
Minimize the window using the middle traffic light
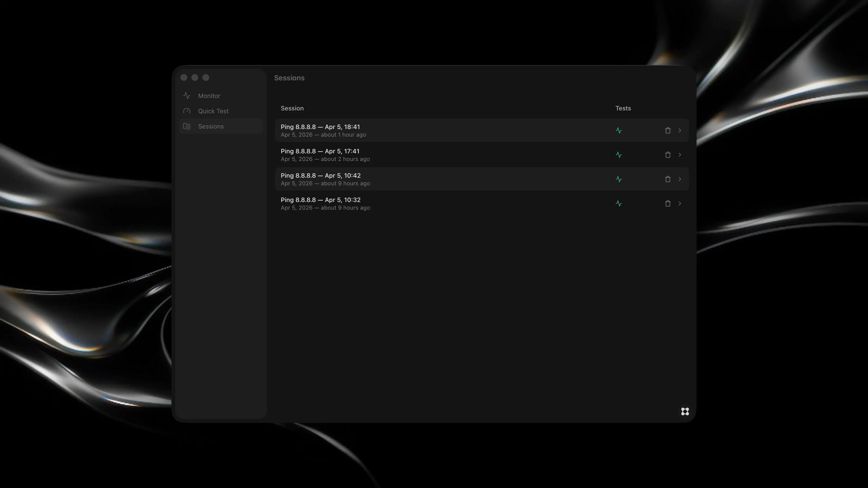pyautogui.click(x=195, y=78)
